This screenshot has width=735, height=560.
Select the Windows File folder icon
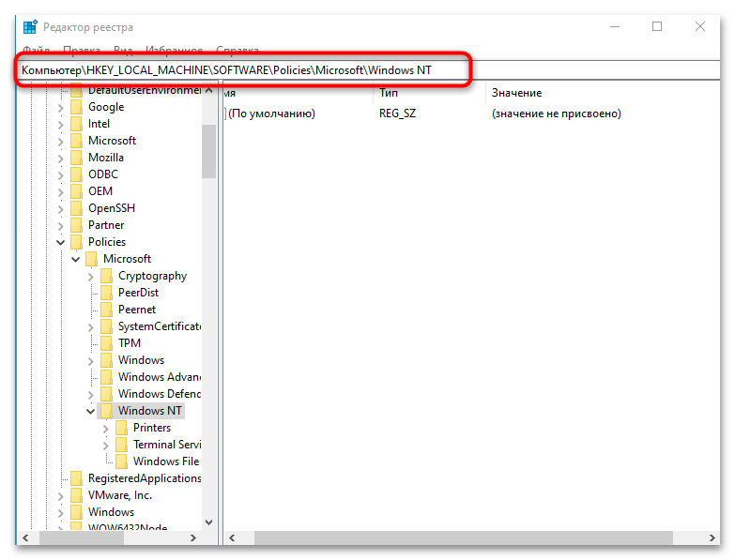click(121, 462)
